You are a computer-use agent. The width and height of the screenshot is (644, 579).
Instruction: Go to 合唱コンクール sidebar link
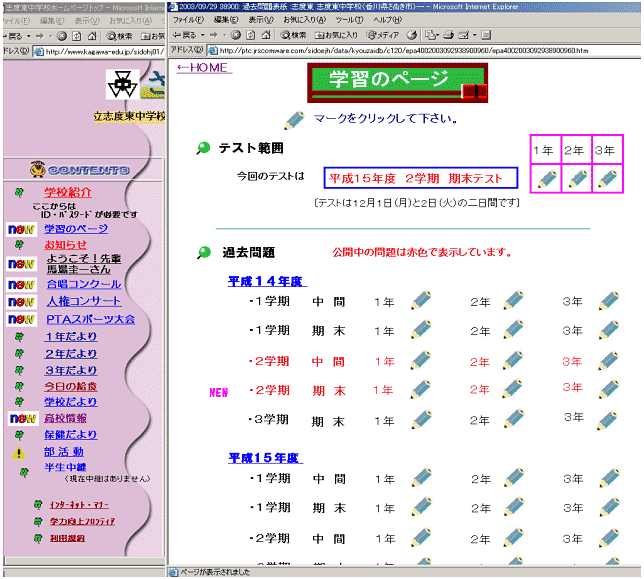click(83, 284)
